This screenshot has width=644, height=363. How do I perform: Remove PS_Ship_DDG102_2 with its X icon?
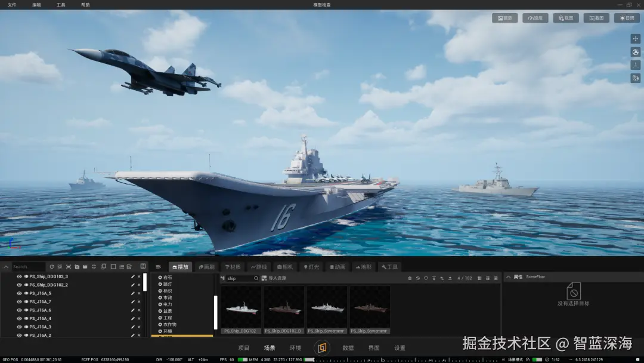pos(139,285)
